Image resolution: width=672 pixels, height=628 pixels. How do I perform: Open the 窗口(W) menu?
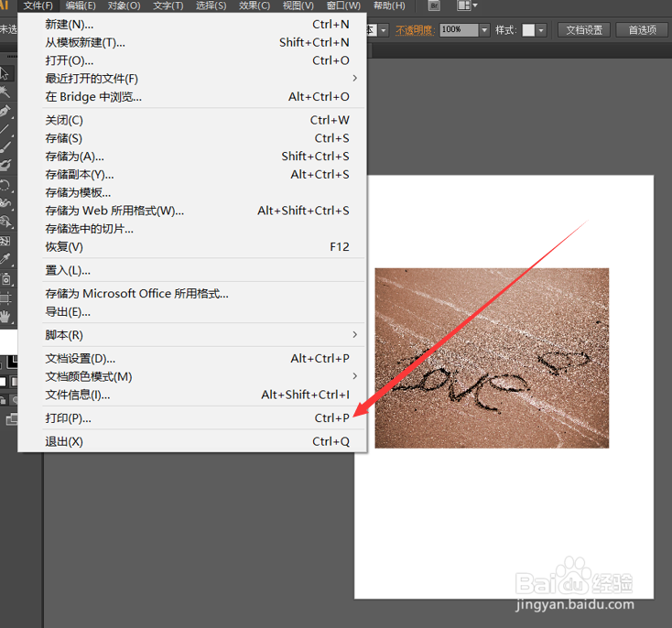point(343,5)
